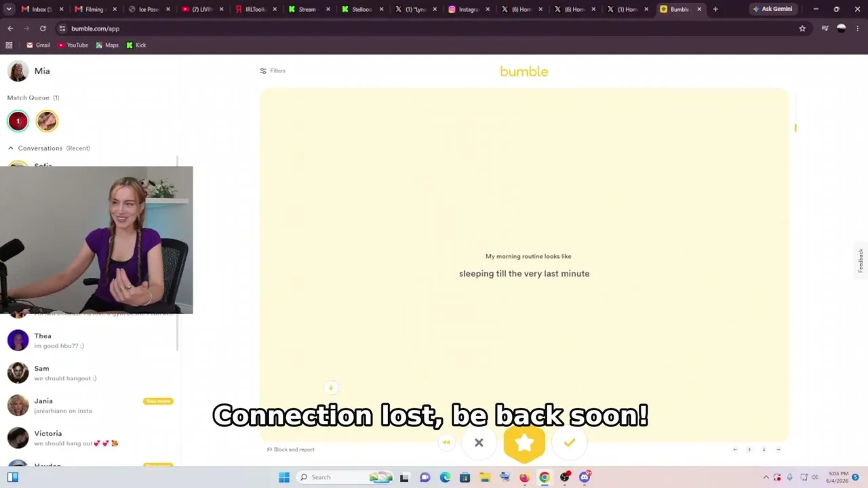The image size is (868, 488).
Task: Show hidden system tray icons
Action: [x=766, y=477]
